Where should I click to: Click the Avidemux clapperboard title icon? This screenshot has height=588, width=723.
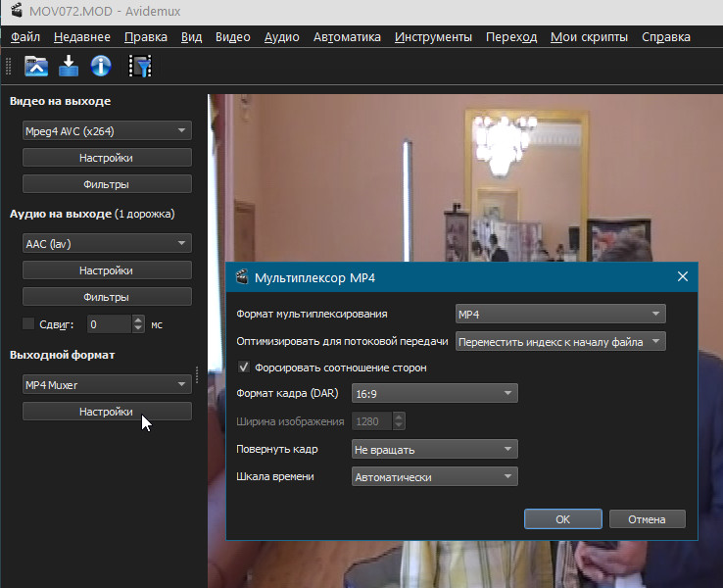pos(17,10)
